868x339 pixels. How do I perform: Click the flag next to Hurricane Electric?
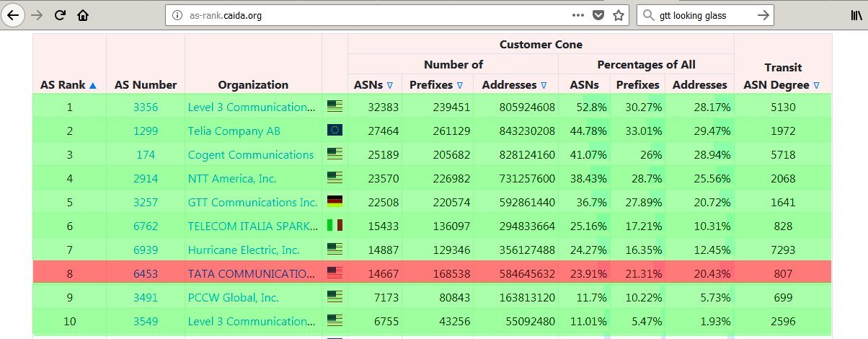[335, 250]
